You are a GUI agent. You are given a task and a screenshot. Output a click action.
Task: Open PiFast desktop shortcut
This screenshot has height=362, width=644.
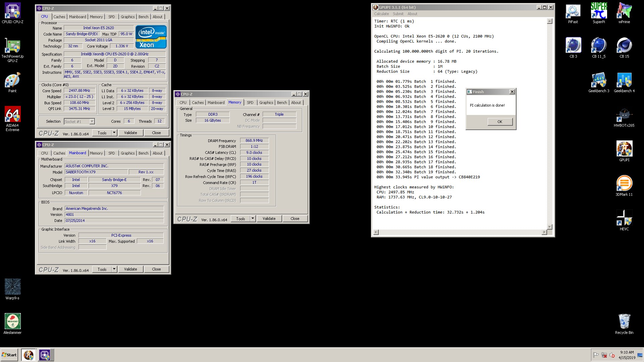pyautogui.click(x=573, y=13)
